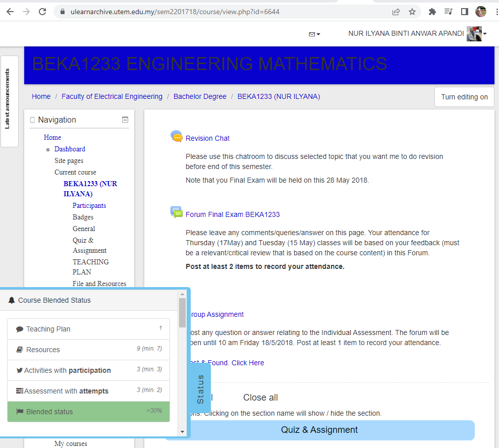Click Close all sections link

260,398
